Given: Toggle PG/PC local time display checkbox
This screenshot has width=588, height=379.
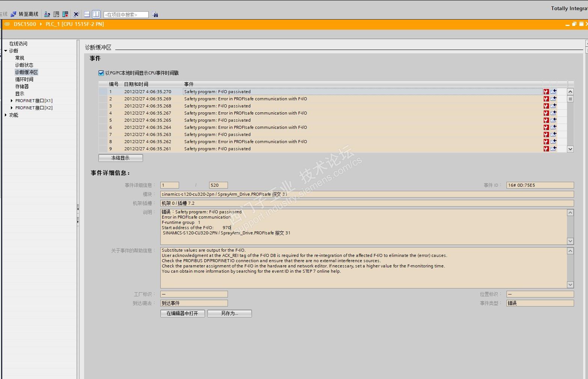Looking at the screenshot, I should click(x=101, y=73).
